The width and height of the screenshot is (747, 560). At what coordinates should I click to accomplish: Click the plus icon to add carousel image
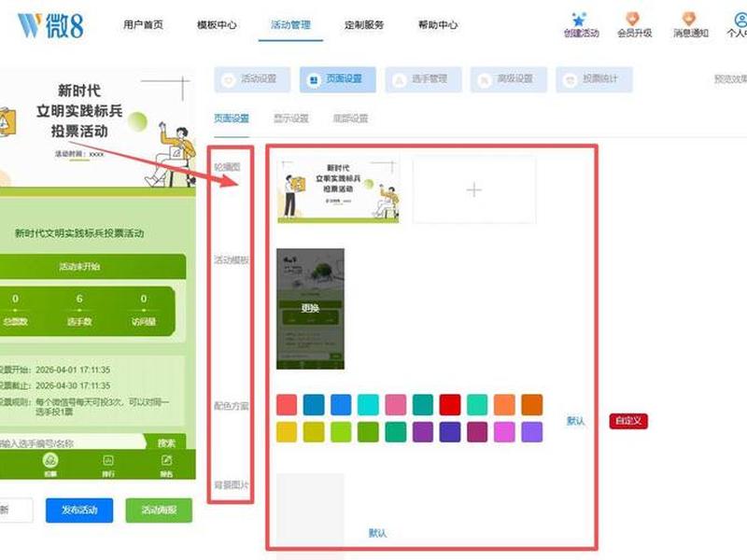point(474,190)
